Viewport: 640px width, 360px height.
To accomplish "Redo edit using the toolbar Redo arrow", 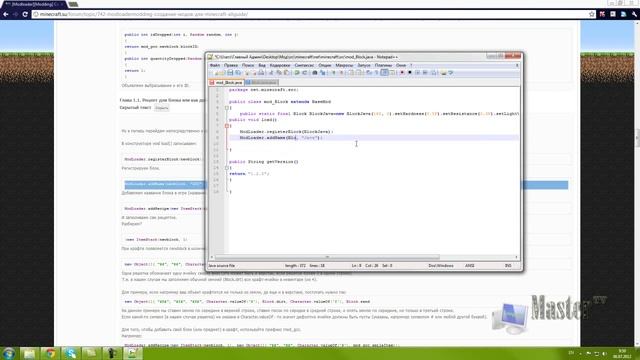I will coord(304,73).
